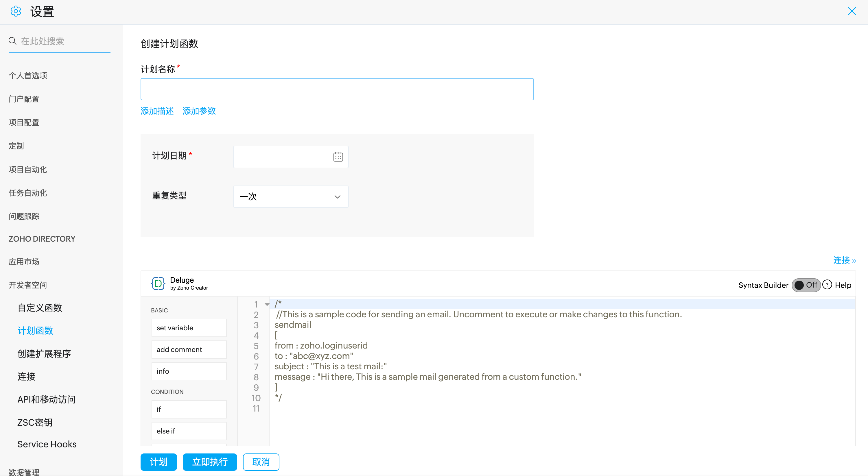This screenshot has width=868, height=476.
Task: Select Service Hooks menu item
Action: tap(47, 444)
